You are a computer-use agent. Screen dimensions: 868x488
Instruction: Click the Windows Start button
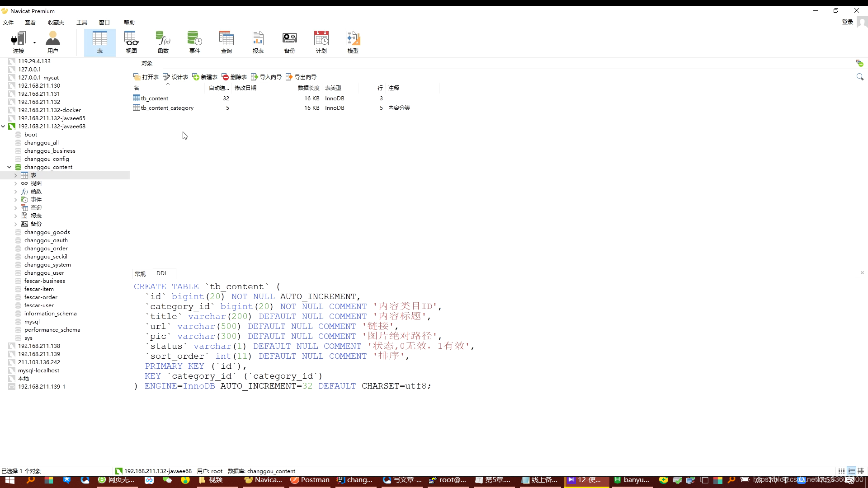(10, 480)
